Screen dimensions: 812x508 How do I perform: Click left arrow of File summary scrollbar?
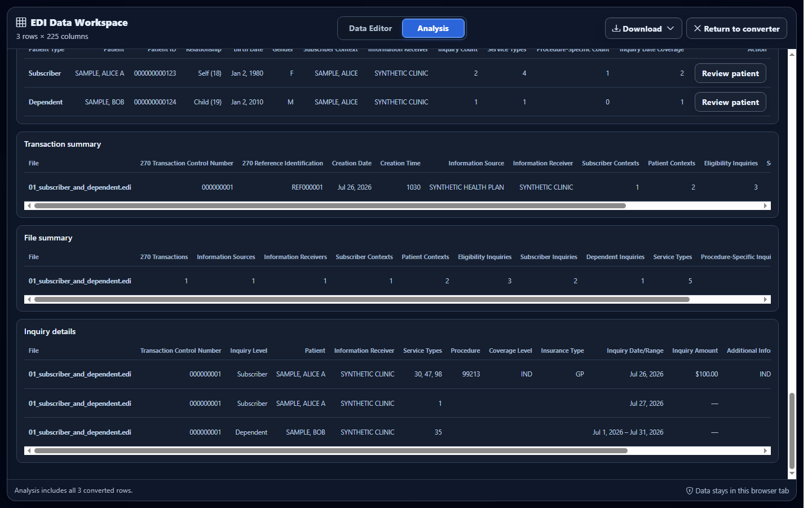29,300
